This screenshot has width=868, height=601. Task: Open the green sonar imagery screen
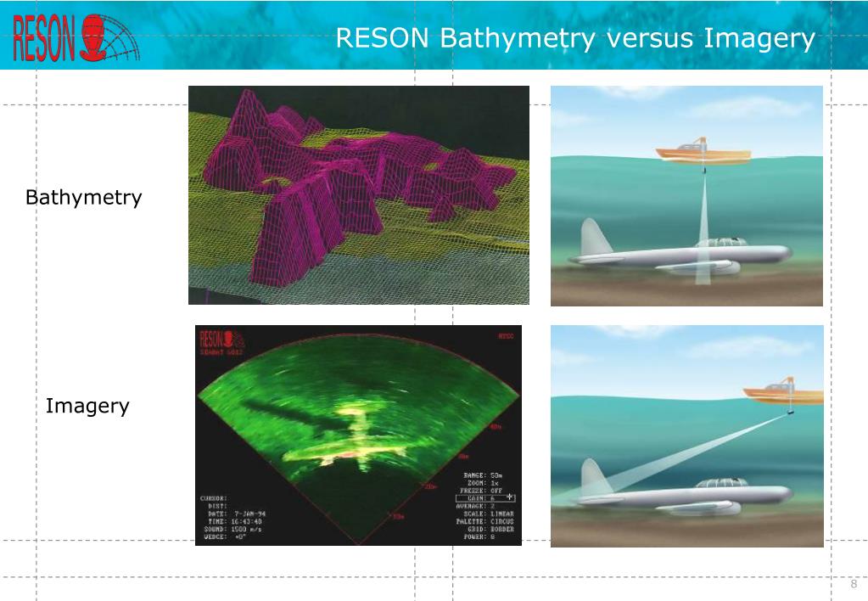(x=359, y=435)
